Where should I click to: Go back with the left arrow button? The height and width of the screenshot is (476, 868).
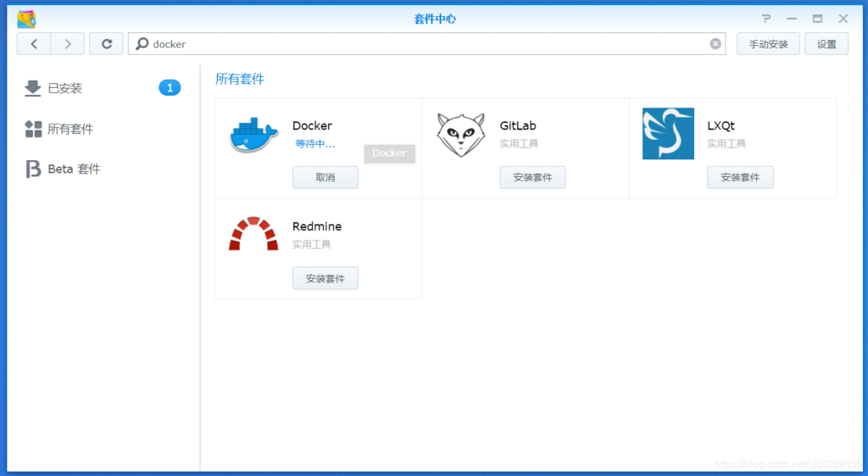point(34,44)
